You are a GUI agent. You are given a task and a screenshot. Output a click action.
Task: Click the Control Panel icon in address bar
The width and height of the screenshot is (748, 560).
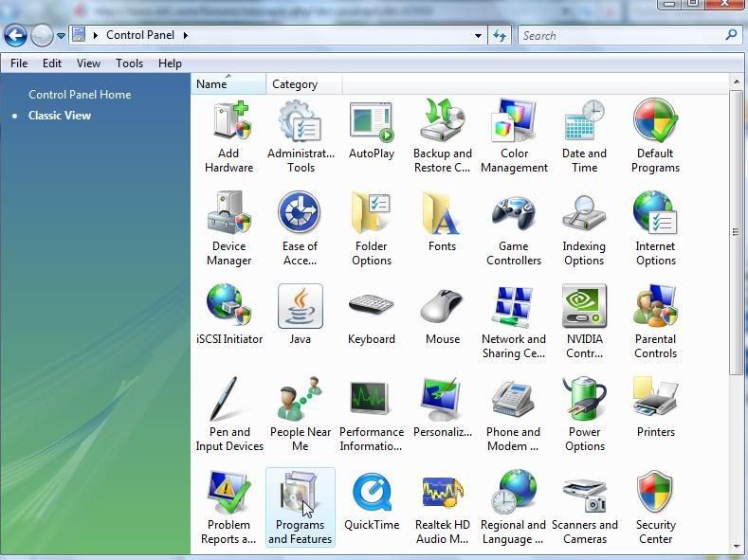(x=79, y=35)
